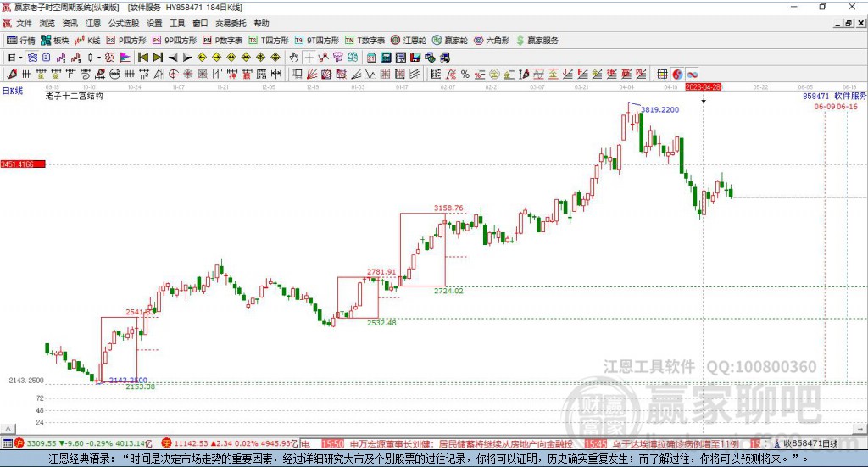Screen dimensions: 868x467
Task: Open the candlestick style dropdown arrow
Action: [x=99, y=58]
